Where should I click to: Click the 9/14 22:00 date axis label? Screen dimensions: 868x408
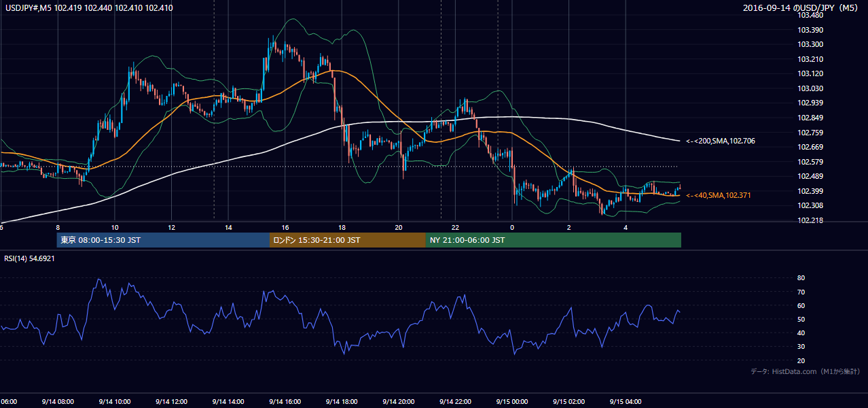coord(455,401)
